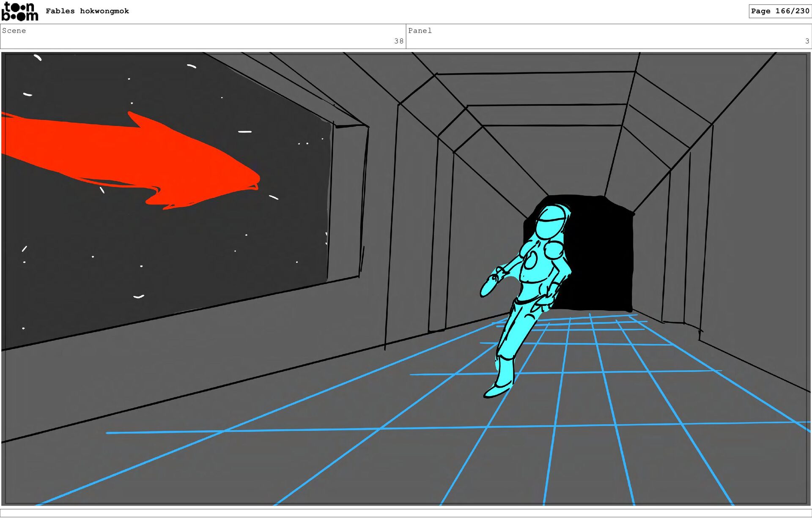This screenshot has height=525, width=812.
Task: Click the Panel label in header
Action: click(420, 31)
